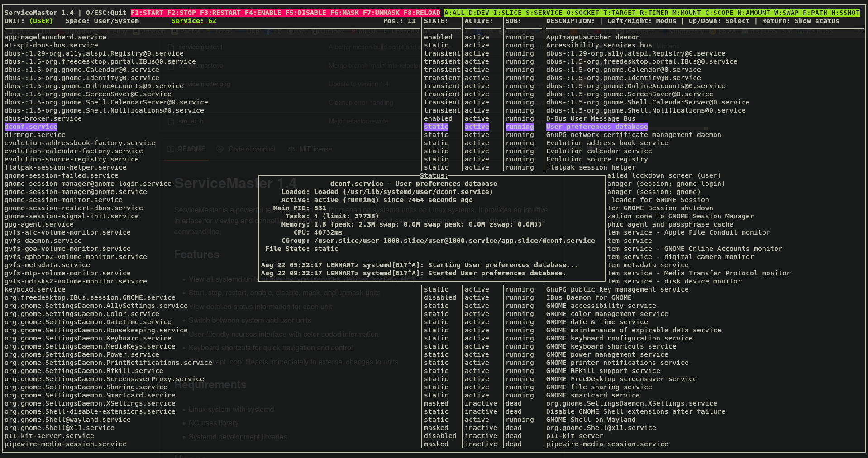This screenshot has width=868, height=458.
Task: Select gvfs-metadata.service row
Action: [47, 265]
